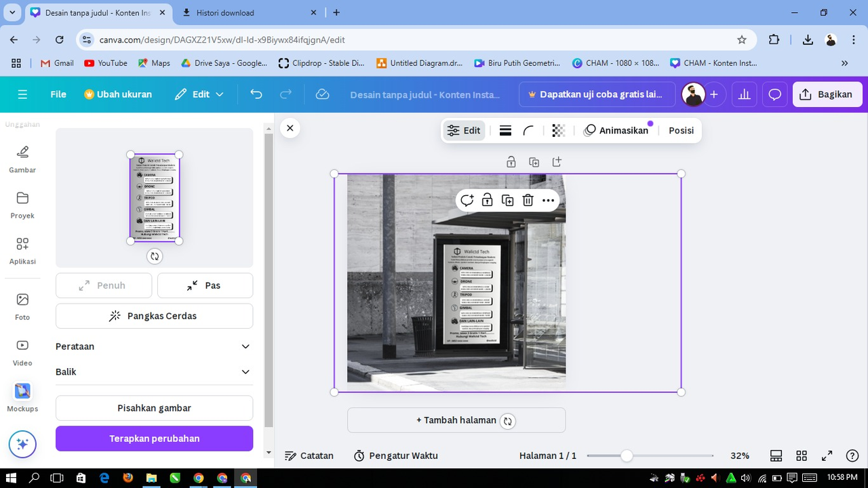Redo the last undone action
The width and height of the screenshot is (868, 488).
point(286,94)
